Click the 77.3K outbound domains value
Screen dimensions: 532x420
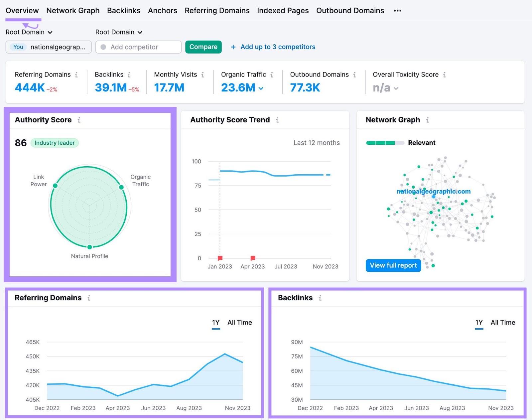[x=305, y=88]
